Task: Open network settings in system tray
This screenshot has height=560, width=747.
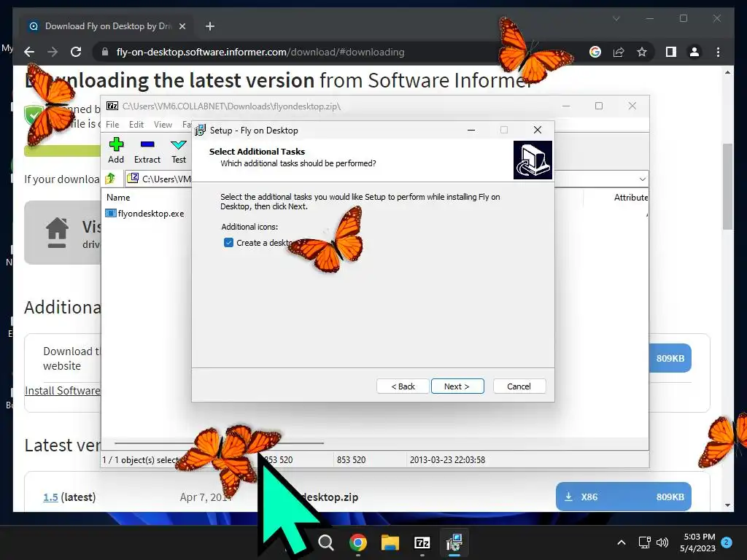Action: (644, 542)
